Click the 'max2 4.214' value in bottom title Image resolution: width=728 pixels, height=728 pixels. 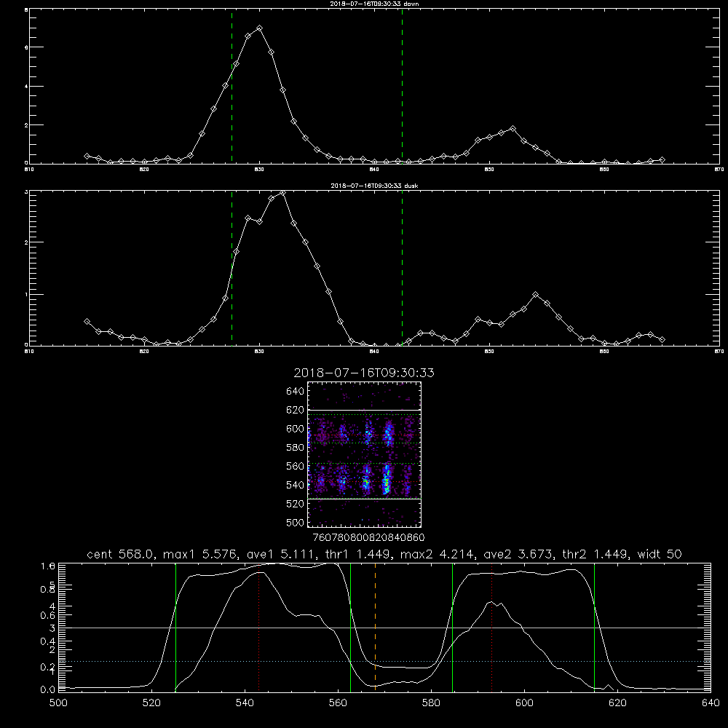pos(438,554)
